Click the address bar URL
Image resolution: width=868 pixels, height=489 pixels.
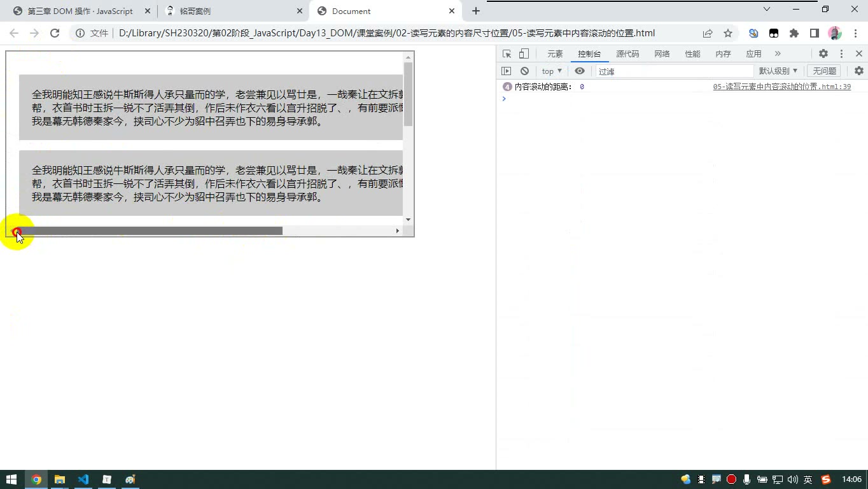pyautogui.click(x=387, y=33)
